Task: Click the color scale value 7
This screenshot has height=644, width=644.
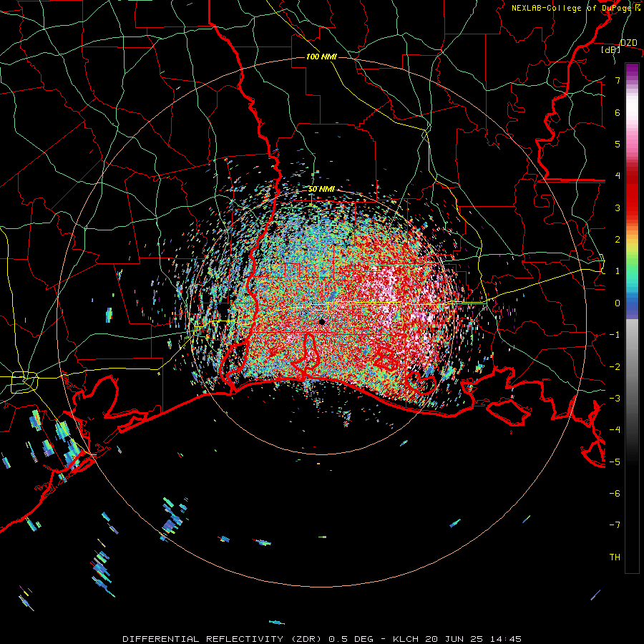Action: pos(618,80)
